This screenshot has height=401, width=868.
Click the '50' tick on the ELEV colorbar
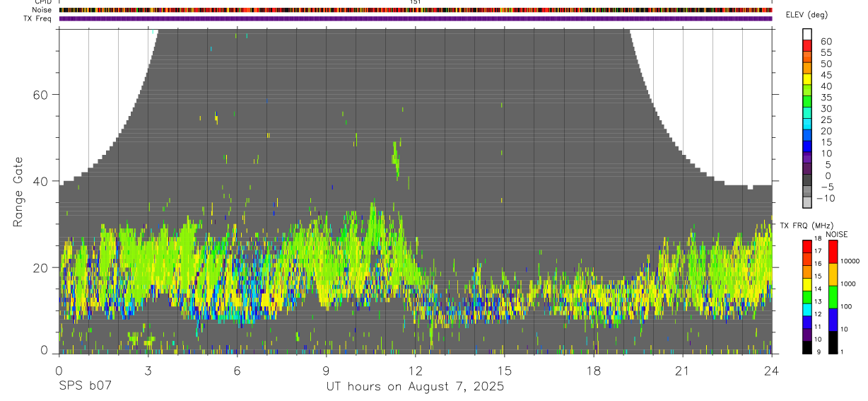(826, 64)
